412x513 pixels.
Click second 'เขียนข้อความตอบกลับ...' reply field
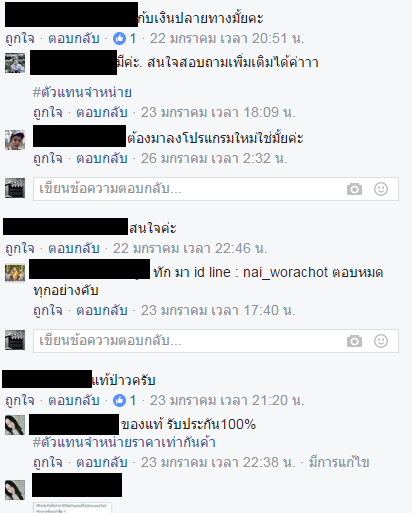[216, 341]
